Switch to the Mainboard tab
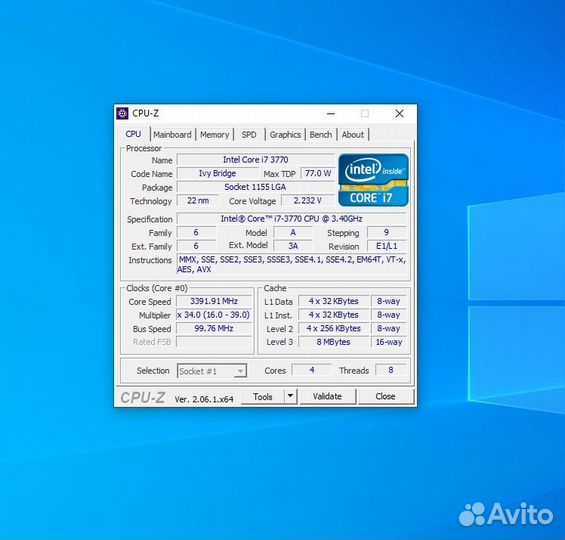Screen dimensions: 565x540 coord(172,135)
